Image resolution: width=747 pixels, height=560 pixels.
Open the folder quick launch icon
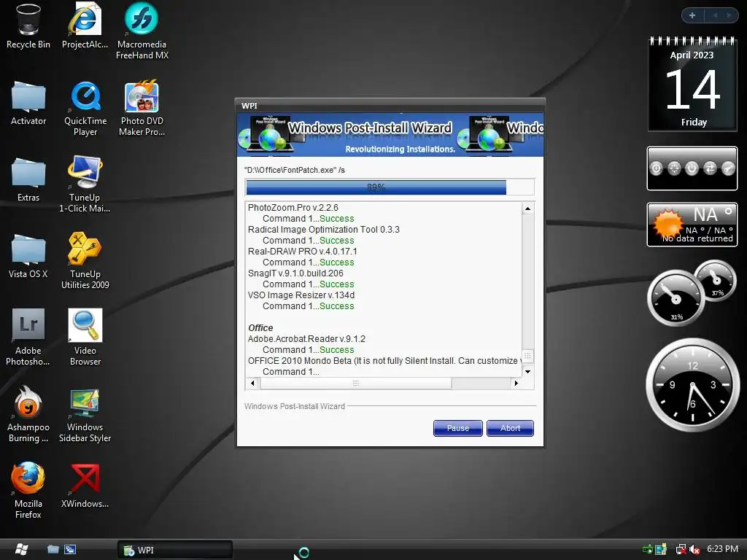pos(53,549)
